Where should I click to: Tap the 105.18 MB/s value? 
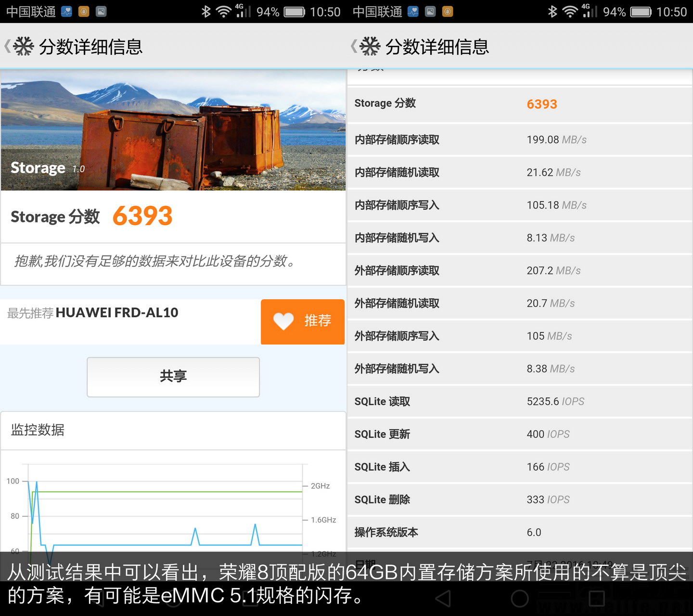pos(557,205)
